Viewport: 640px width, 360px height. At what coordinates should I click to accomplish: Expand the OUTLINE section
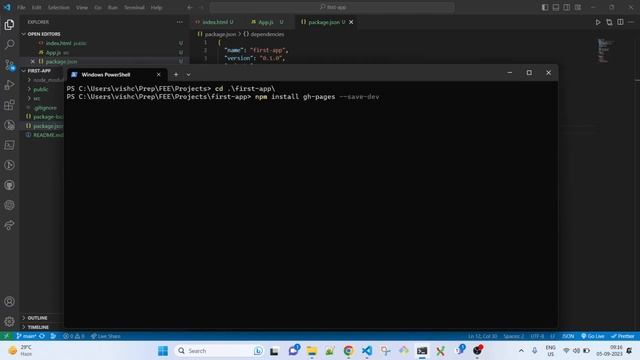click(x=37, y=318)
